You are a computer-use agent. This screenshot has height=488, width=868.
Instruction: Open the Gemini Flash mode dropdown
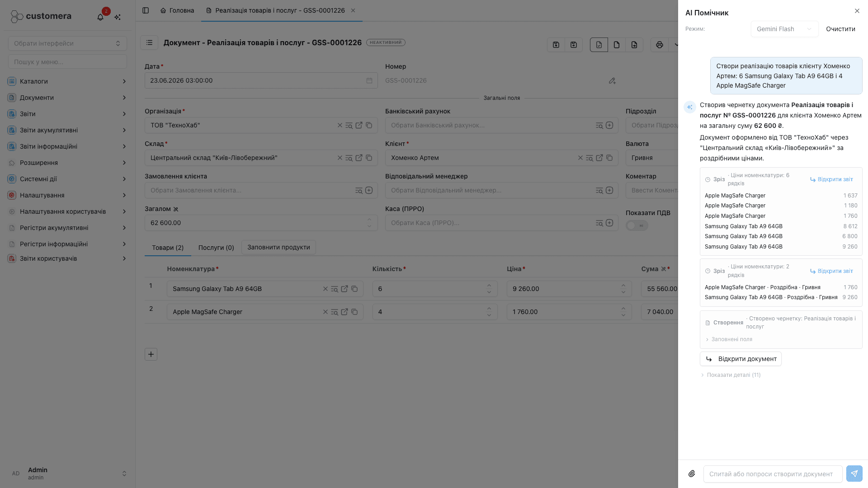pyautogui.click(x=784, y=29)
